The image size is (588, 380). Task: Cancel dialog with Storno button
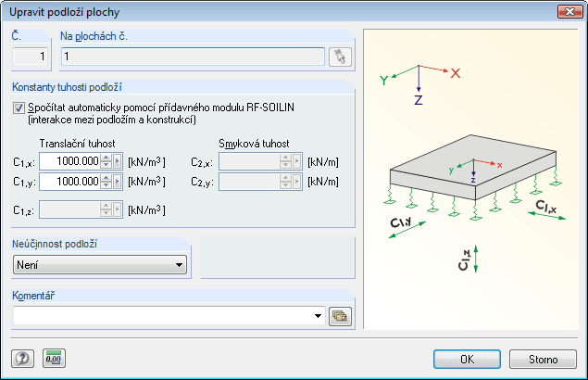click(x=543, y=360)
